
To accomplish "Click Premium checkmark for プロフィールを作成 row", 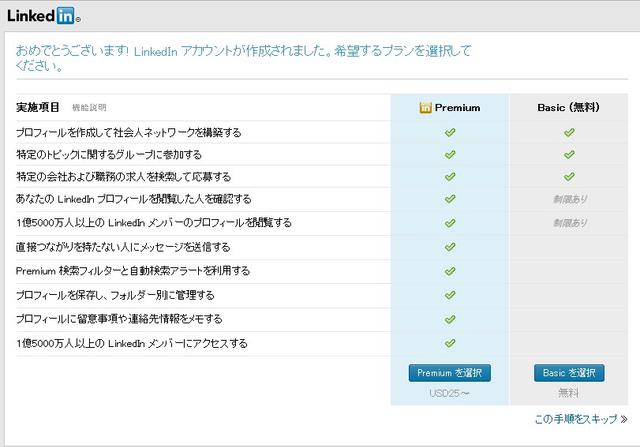I will pos(450,131).
